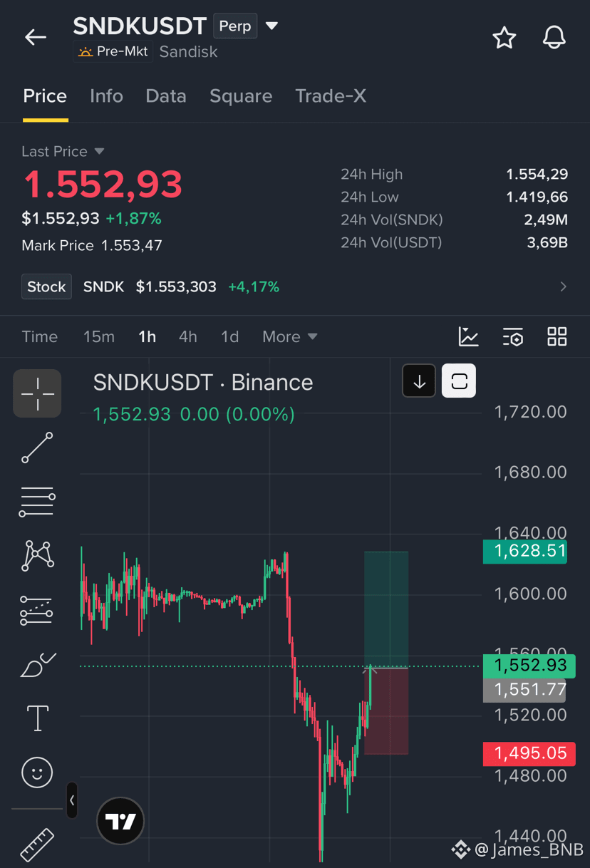Image resolution: width=590 pixels, height=868 pixels.
Task: Open chart settings list icon
Action: coord(513,336)
